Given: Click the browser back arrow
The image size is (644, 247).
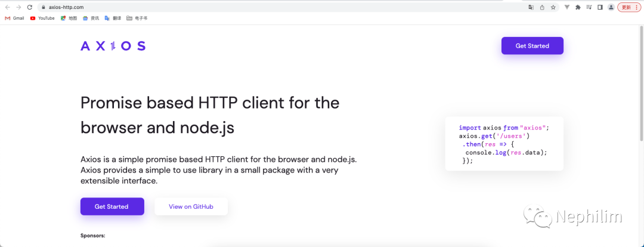Looking at the screenshot, I should (7, 7).
